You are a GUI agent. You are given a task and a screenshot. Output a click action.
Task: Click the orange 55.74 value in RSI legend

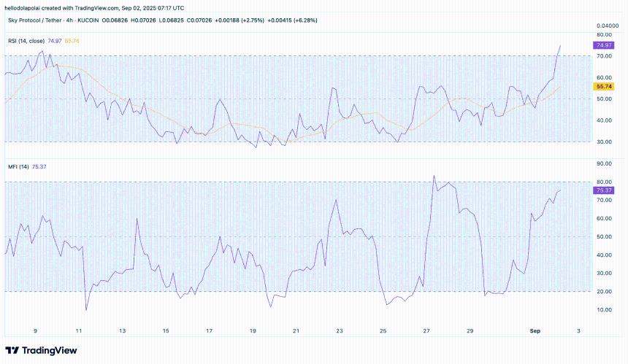(72, 41)
